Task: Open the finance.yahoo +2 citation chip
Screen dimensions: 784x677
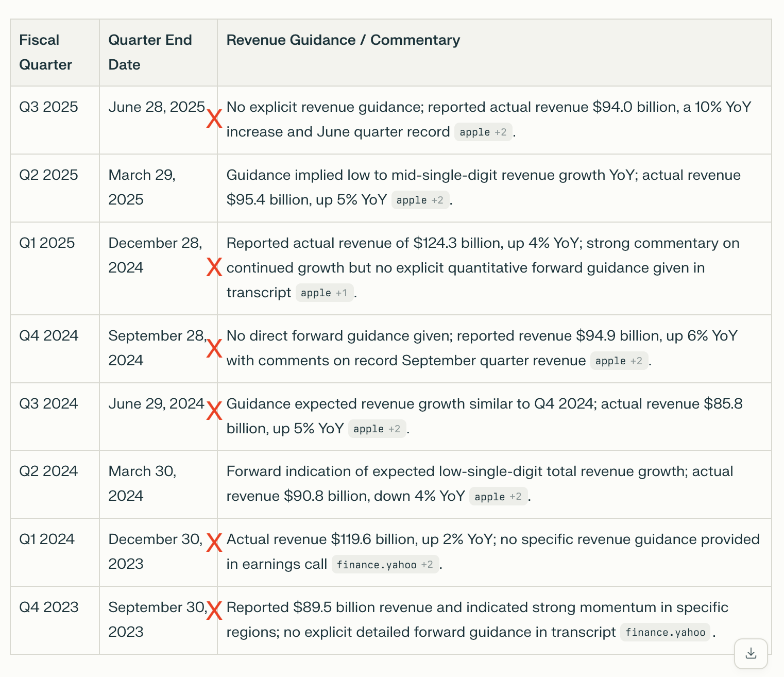Action: pos(385,565)
